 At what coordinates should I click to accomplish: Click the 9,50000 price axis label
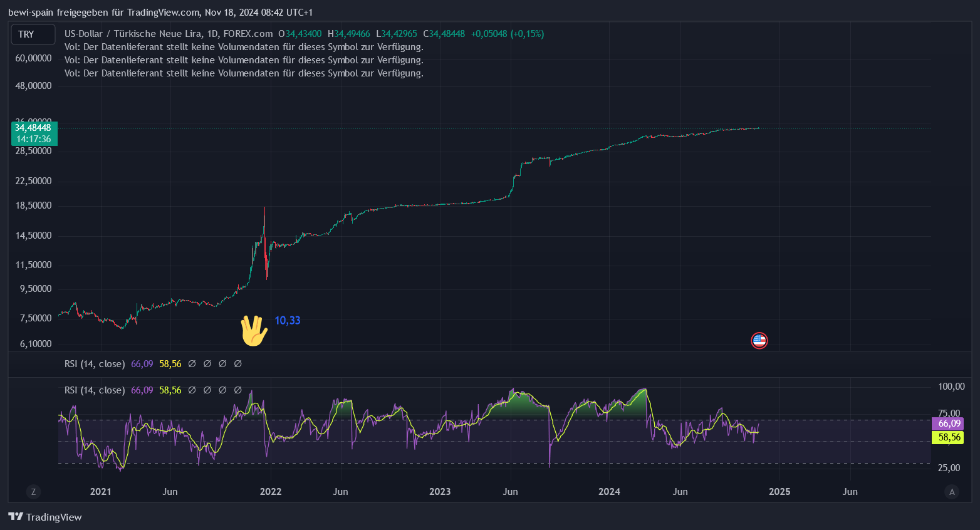(x=36, y=289)
